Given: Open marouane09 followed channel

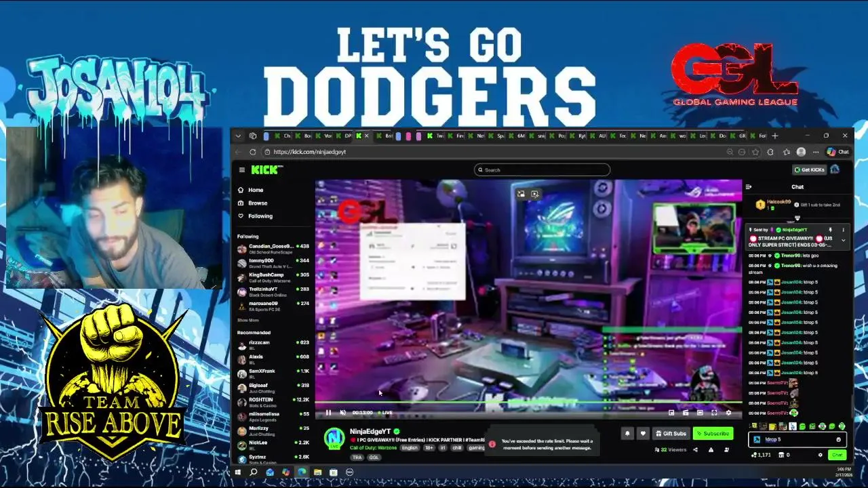Looking at the screenshot, I should click(x=273, y=306).
